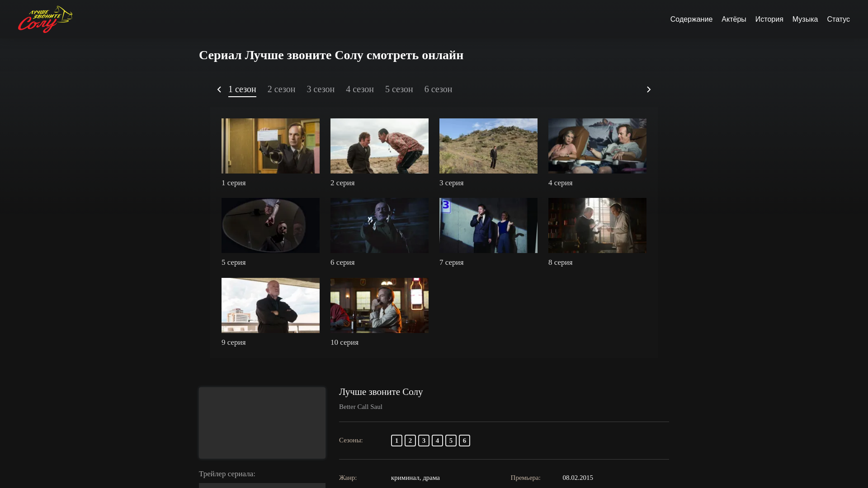The image size is (868, 488).
Task: Open the Музыка menu item
Action: pyautogui.click(x=805, y=19)
